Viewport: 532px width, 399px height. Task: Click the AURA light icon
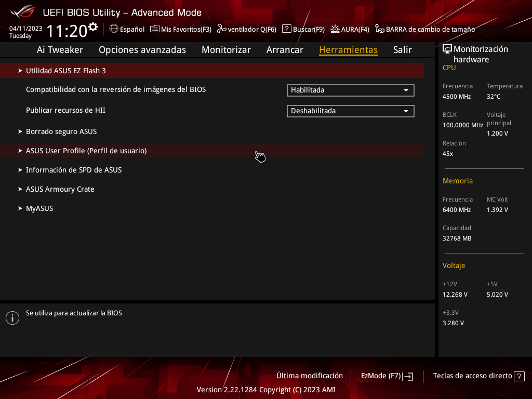(x=335, y=29)
